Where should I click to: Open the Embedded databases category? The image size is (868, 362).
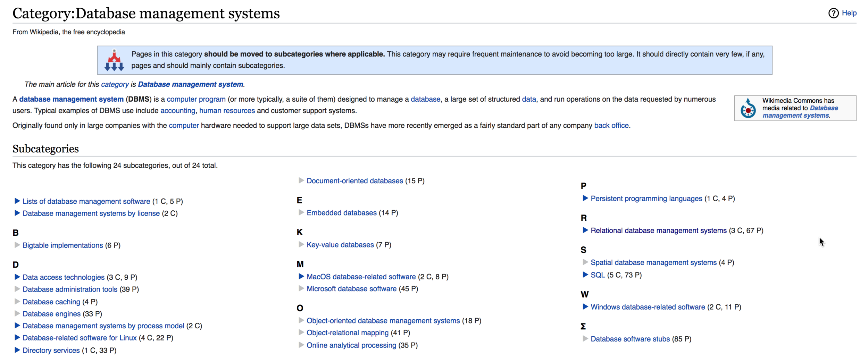click(341, 213)
